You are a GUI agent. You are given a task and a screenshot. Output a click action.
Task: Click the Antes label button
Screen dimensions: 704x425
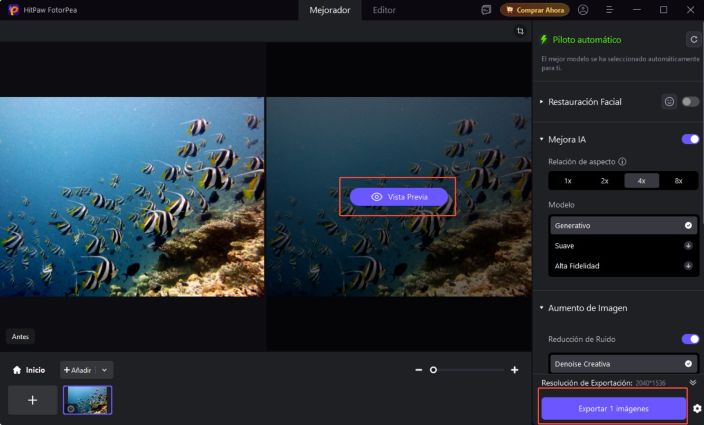[20, 337]
